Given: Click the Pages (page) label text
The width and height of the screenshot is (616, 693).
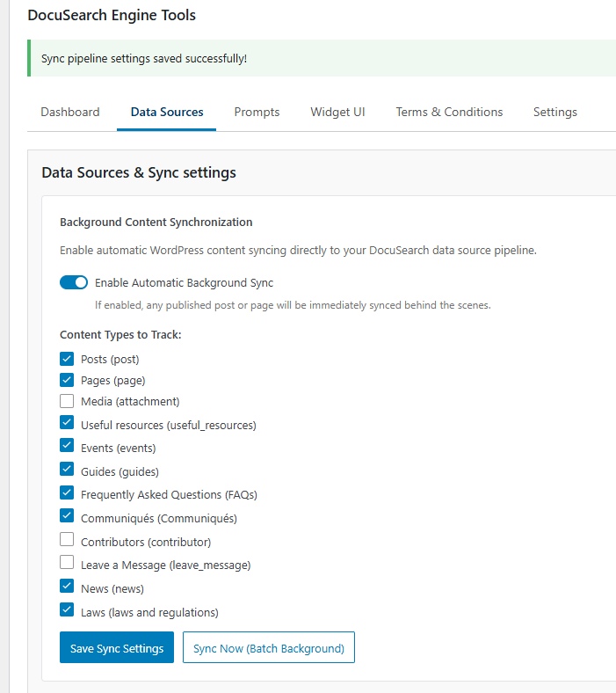Looking at the screenshot, I should click(x=112, y=381).
